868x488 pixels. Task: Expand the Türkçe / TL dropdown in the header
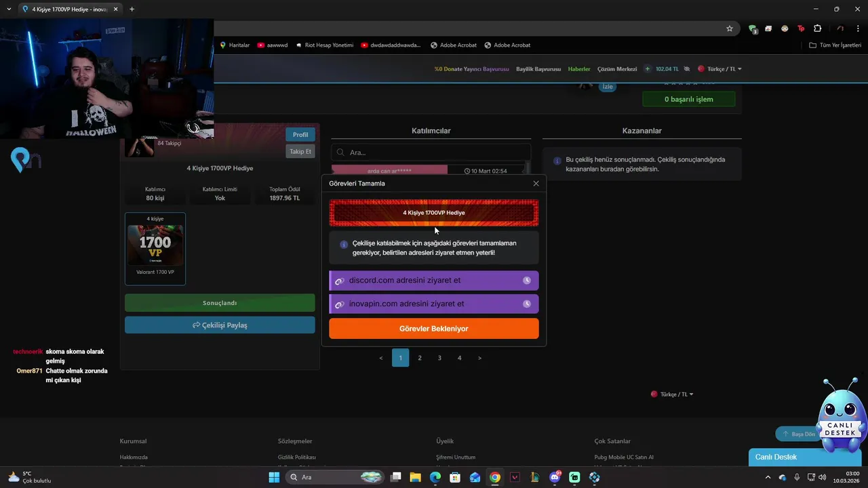point(720,69)
